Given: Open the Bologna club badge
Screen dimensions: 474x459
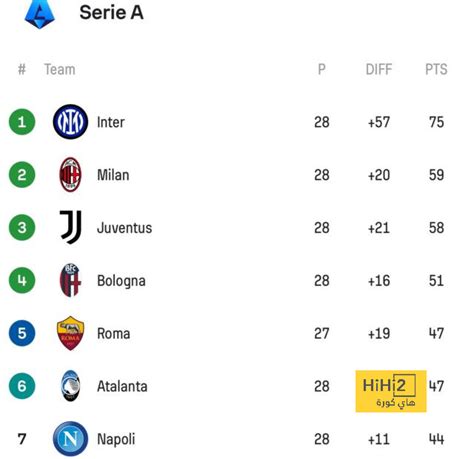Looking at the screenshot, I should [70, 280].
